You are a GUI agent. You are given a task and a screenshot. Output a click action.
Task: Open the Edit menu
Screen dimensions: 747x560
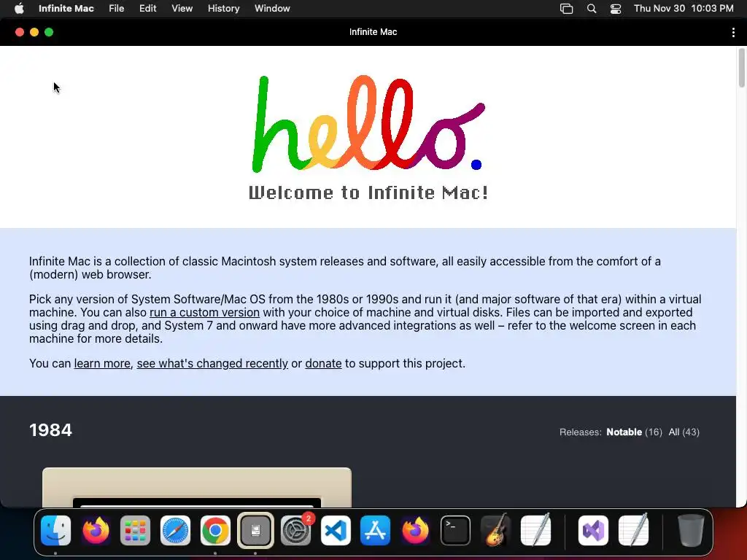[147, 9]
